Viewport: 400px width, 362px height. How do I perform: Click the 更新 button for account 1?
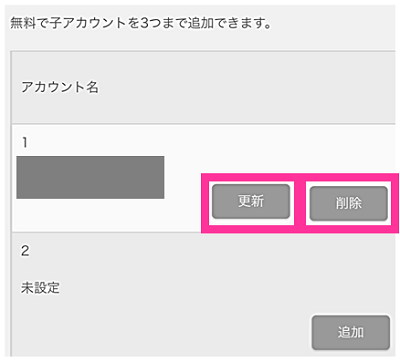point(251,201)
